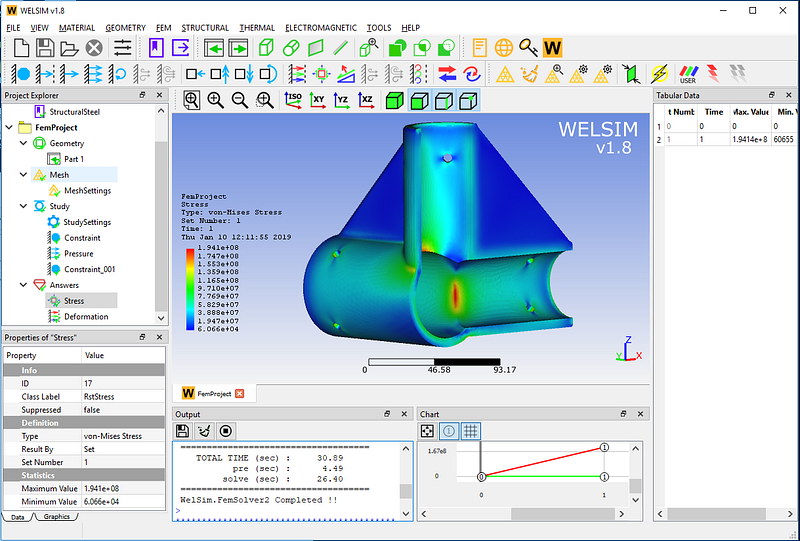Viewport: 800px width, 541px height.
Task: Select the FemProject document tab
Action: point(214,394)
